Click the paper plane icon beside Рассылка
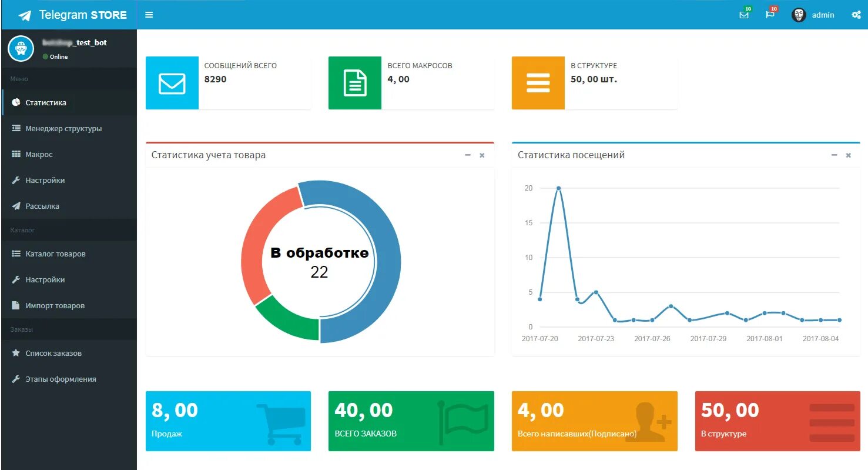The image size is (868, 470). tap(16, 206)
